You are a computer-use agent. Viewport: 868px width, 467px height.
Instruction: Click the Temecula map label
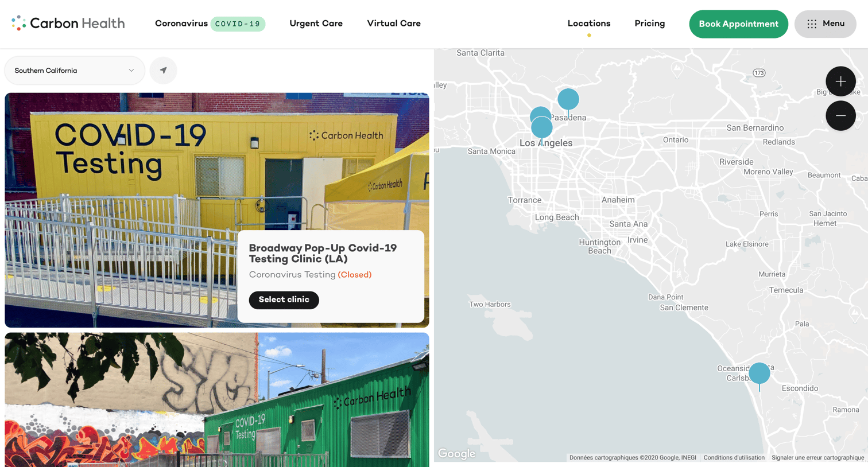click(786, 290)
